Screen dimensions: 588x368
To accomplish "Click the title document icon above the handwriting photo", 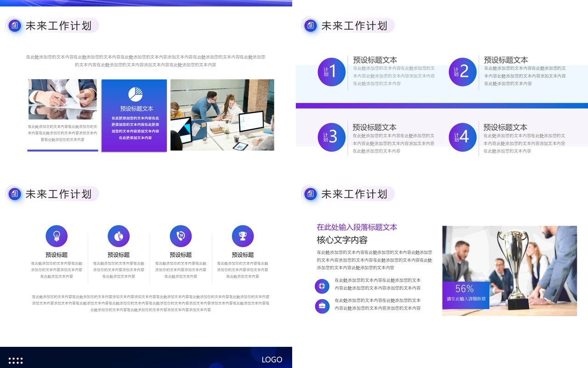I will (x=15, y=26).
